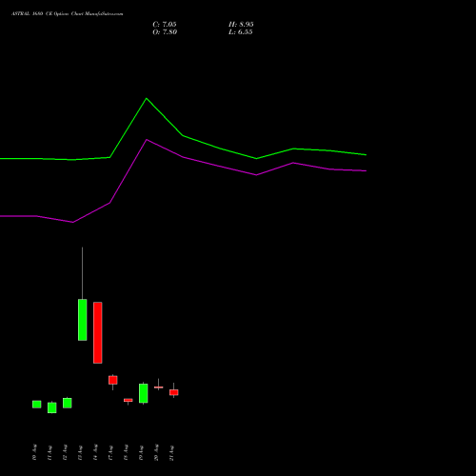
Task: Click the green candle above 12 Aug
Action: click(x=68, y=403)
